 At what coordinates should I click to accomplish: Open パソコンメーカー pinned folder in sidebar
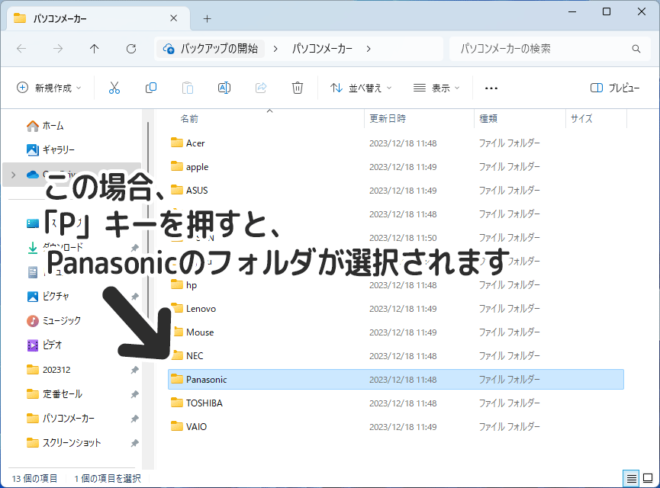(60, 419)
